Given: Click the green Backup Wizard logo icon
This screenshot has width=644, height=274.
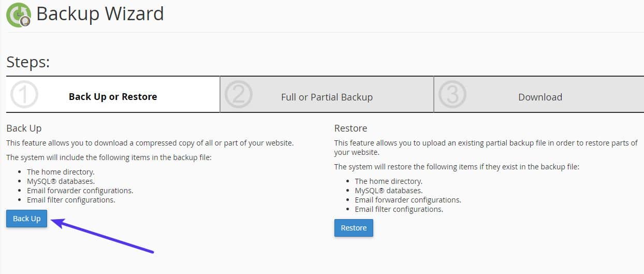Looking at the screenshot, I should (18, 15).
